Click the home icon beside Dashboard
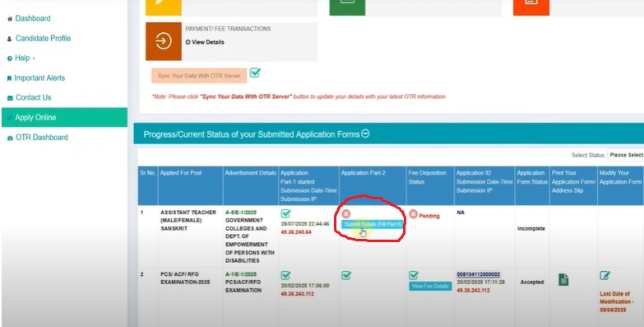This screenshot has height=327, width=644. pos(10,19)
